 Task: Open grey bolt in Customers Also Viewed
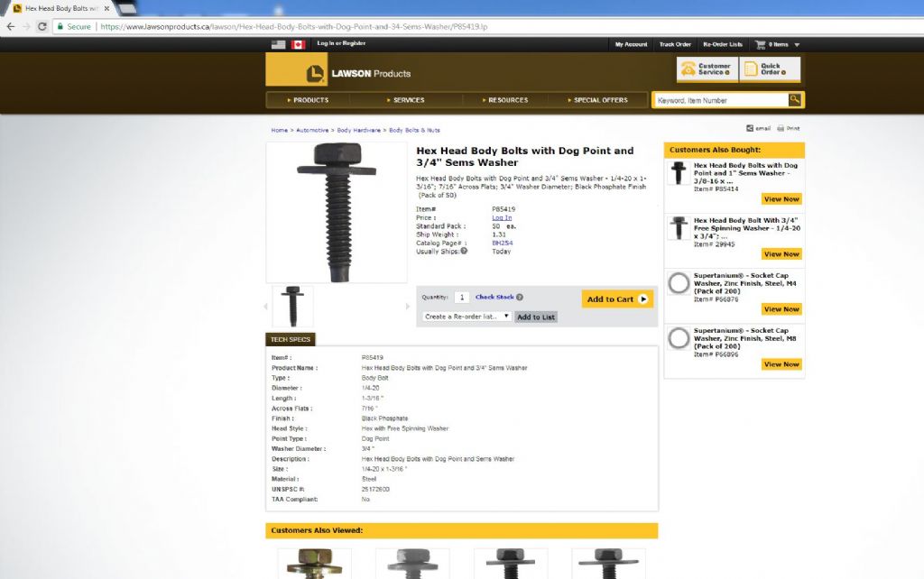point(412,564)
